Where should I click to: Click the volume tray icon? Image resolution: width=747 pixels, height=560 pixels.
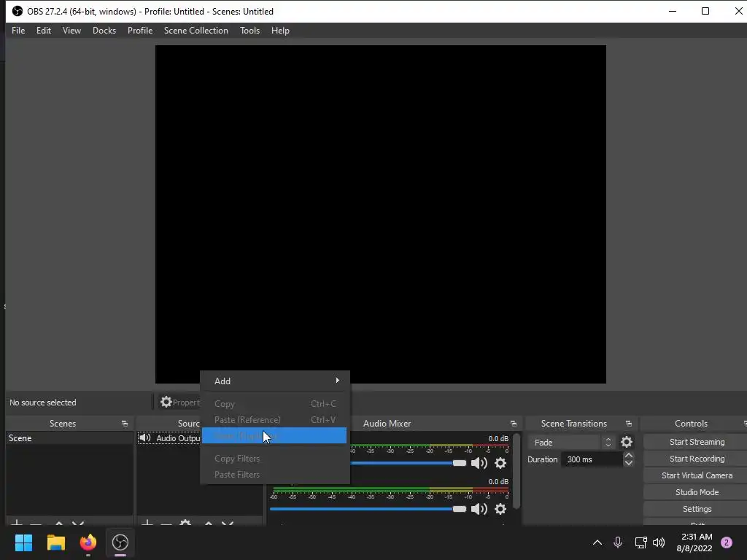(x=659, y=542)
